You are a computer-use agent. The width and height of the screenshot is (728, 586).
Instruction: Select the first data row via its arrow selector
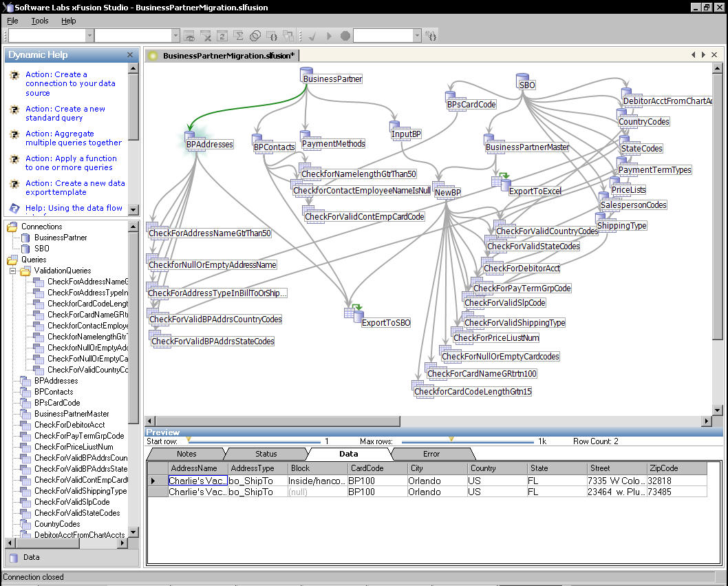coord(158,481)
